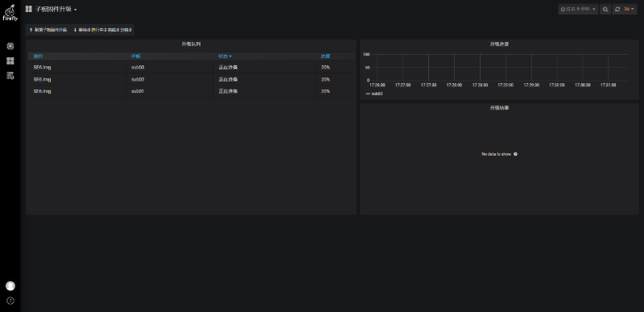Open the 升级队列 panel title menu

tap(191, 44)
